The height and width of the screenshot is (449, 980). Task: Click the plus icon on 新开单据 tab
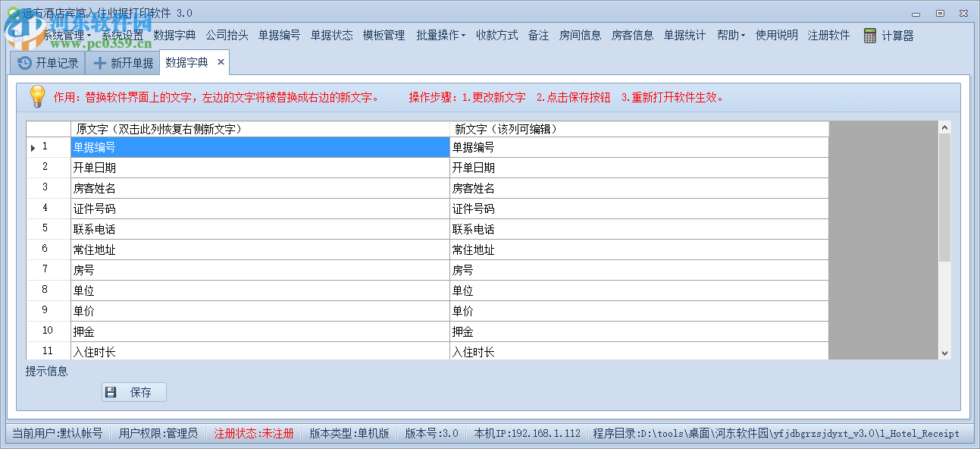(x=99, y=63)
